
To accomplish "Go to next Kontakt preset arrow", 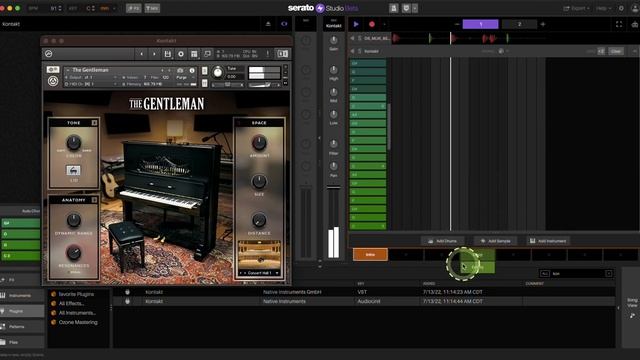I will 154,54.
